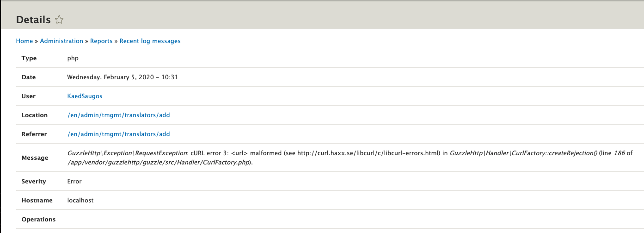Open the KaedSaugos user profile link
Screen dimensions: 644x233
tap(84, 96)
